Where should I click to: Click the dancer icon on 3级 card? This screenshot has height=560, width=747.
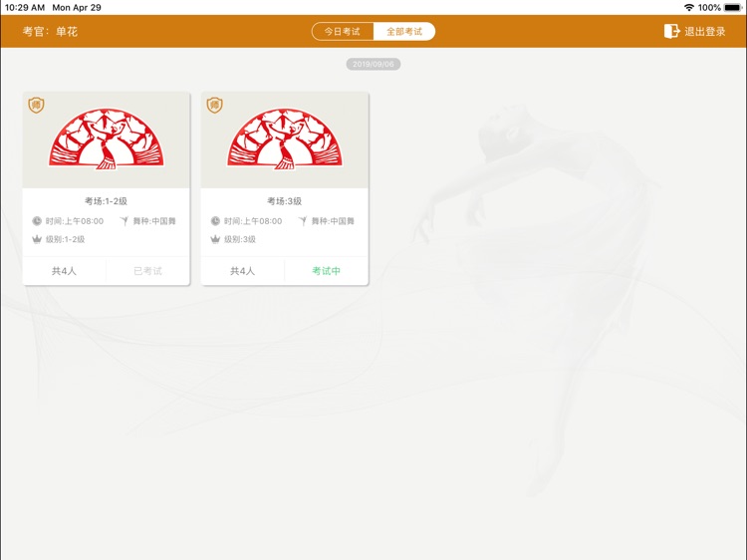[303, 220]
